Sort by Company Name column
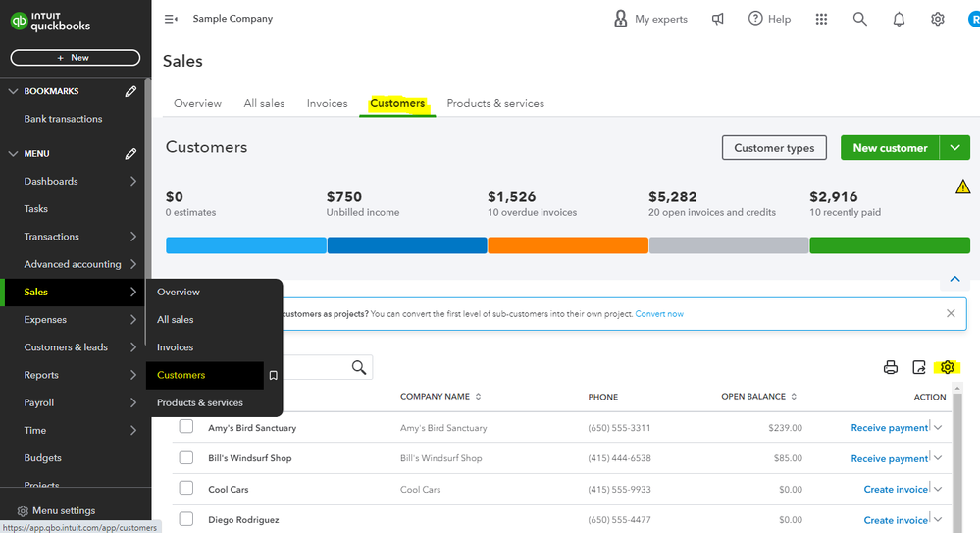980x533 pixels. 440,396
